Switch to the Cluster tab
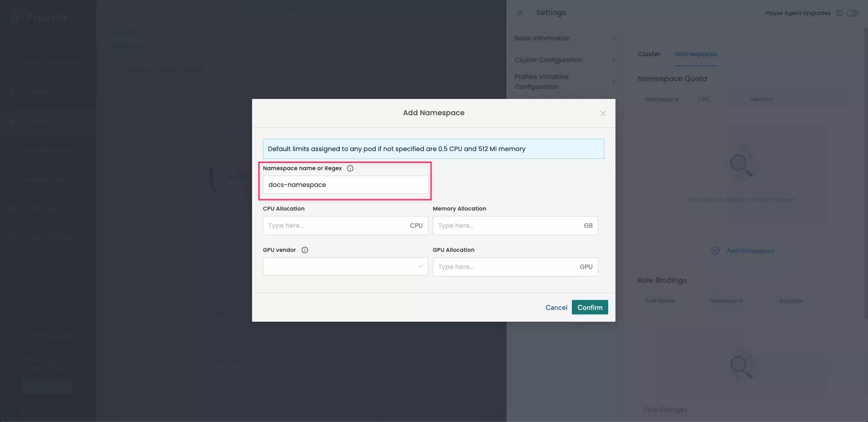The width and height of the screenshot is (868, 422). pyautogui.click(x=649, y=54)
